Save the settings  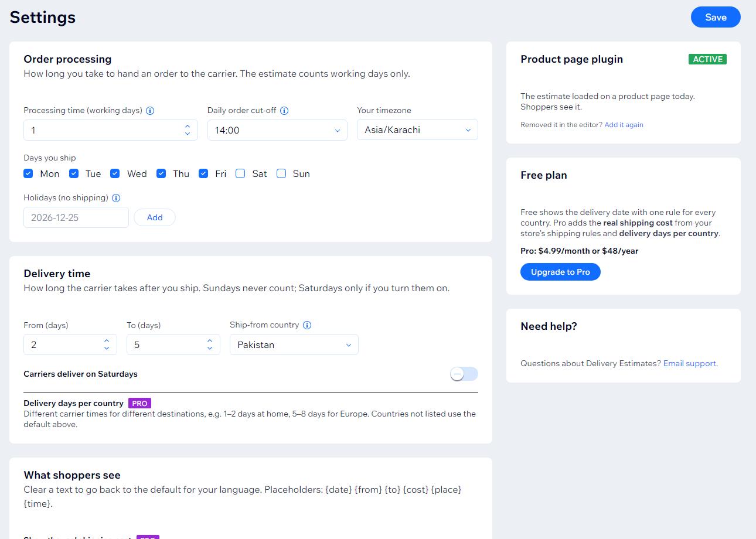(x=716, y=17)
